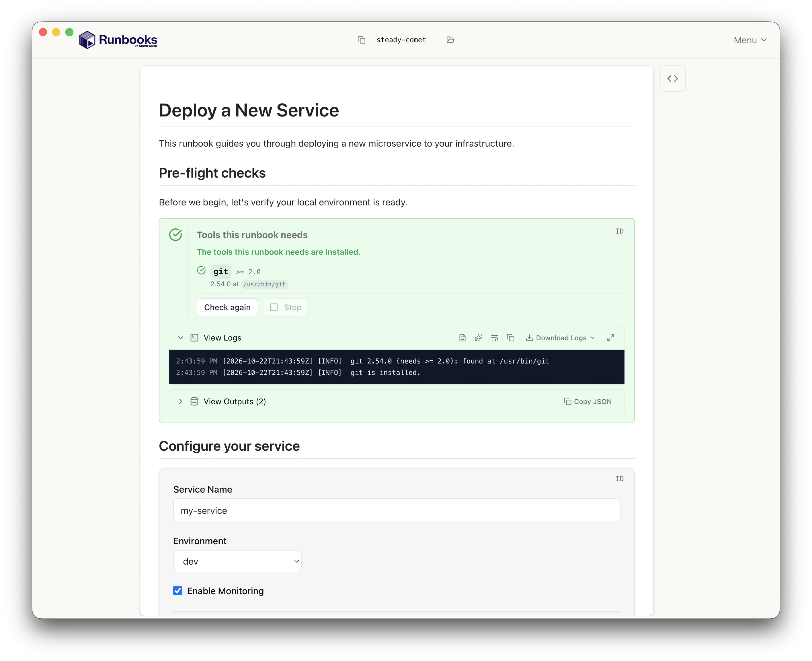Screen dimensions: 812x661
Task: Toggle the source code view button
Action: tap(672, 78)
